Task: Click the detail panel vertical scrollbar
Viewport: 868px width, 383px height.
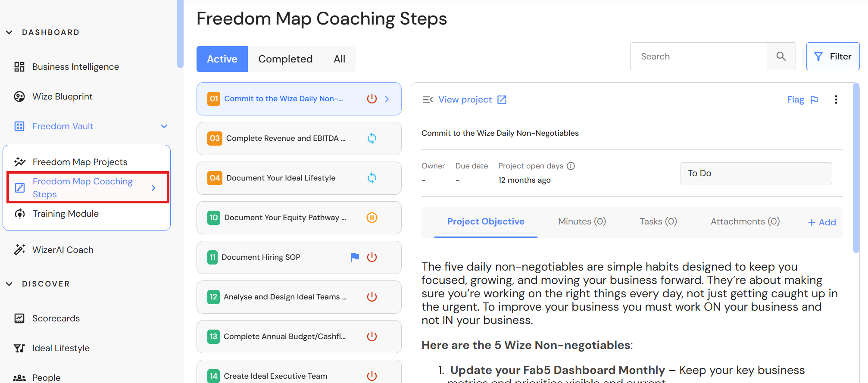Action: [x=856, y=168]
